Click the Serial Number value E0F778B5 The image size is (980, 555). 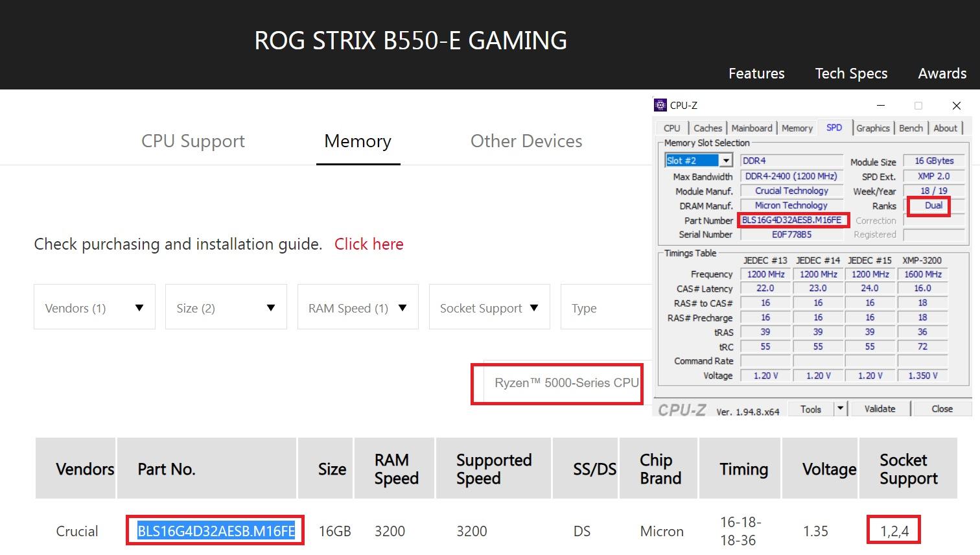(791, 235)
